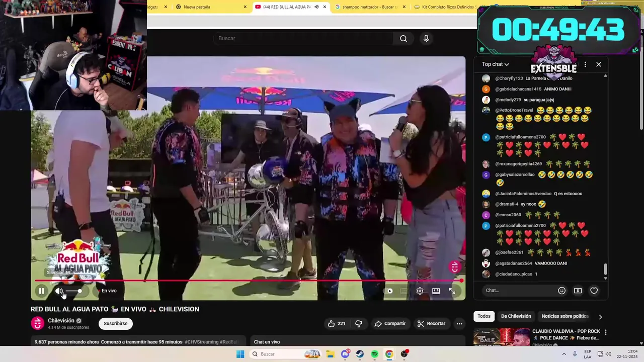Subscribe with Suscribirse button
Image resolution: width=644 pixels, height=362 pixels.
115,323
